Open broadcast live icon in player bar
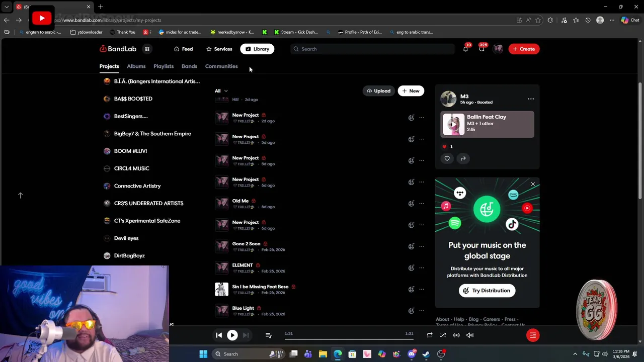 click(x=456, y=335)
